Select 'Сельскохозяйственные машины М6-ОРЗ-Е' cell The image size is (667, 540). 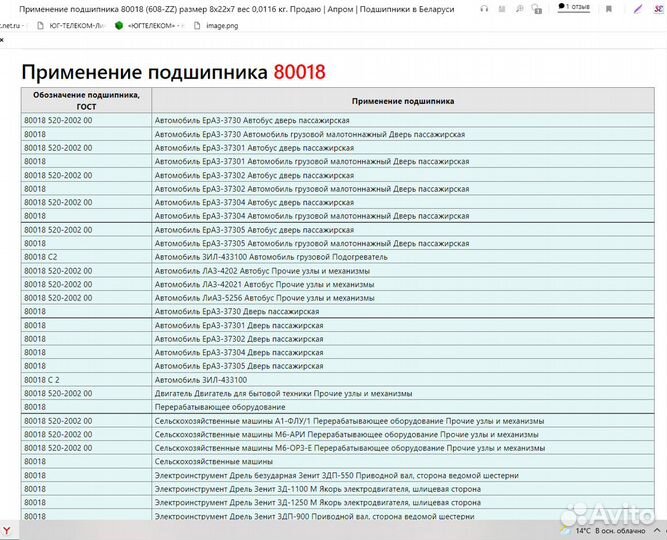click(403, 448)
